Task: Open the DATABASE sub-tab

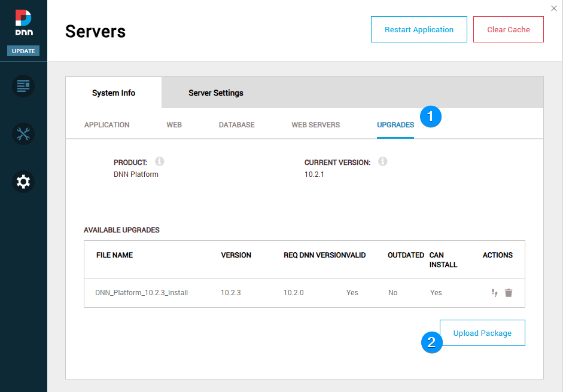Action: coord(236,125)
